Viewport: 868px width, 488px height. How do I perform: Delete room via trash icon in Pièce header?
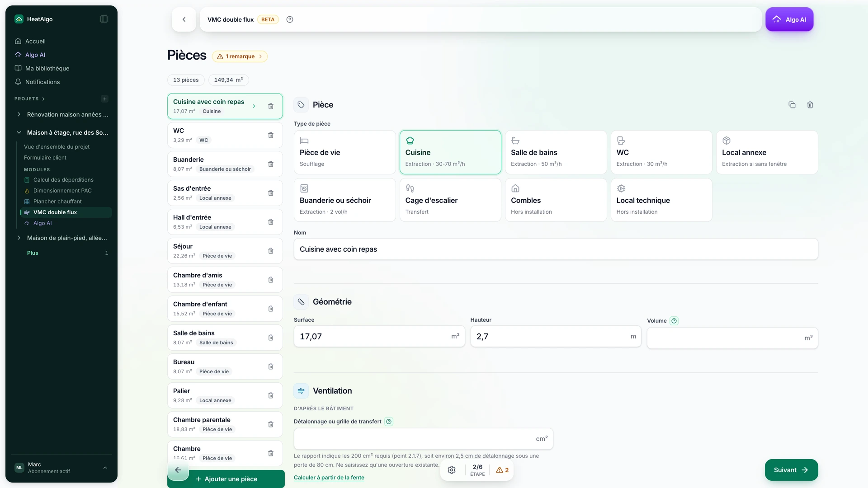[x=810, y=105]
